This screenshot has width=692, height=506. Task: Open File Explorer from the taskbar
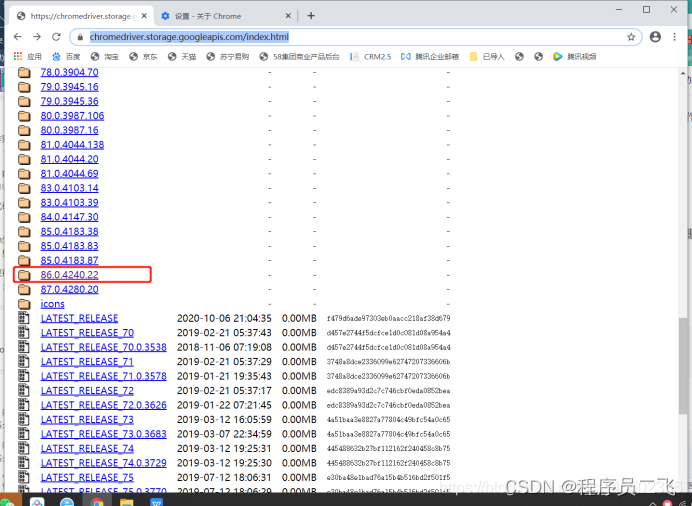[126, 502]
